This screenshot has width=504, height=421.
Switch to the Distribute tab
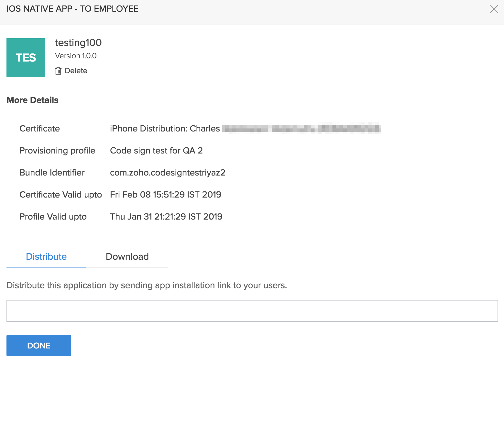point(46,257)
